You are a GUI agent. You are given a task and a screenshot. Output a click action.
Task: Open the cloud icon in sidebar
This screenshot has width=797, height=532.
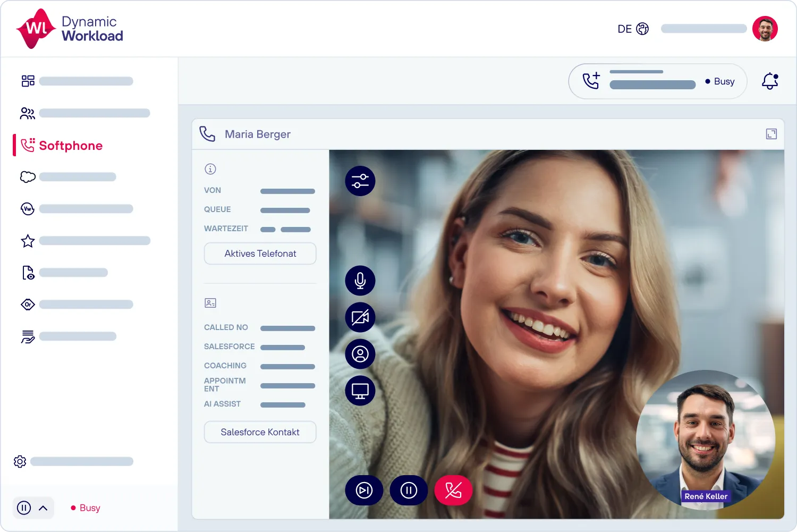[x=28, y=177]
